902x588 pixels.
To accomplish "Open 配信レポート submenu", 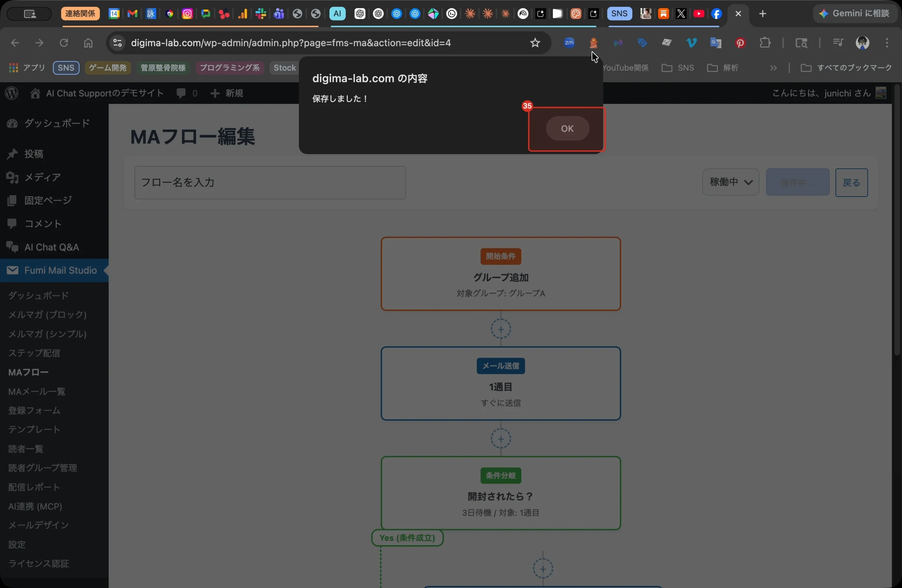I will (34, 487).
